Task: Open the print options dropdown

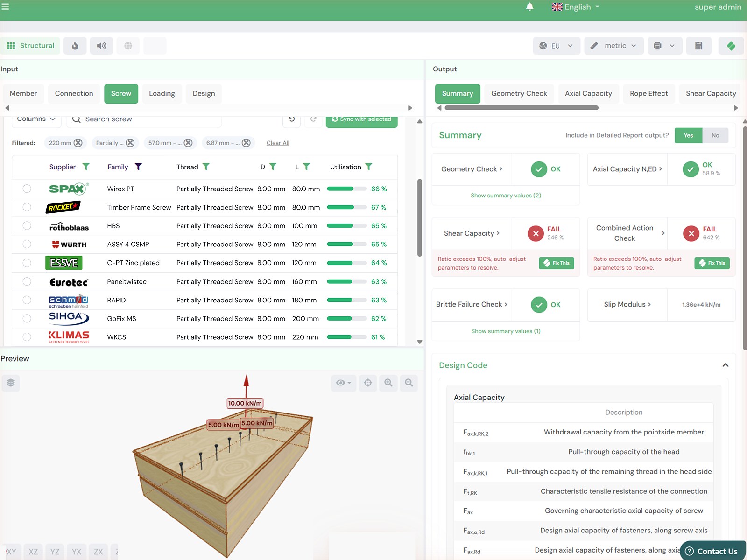Action: click(x=665, y=46)
